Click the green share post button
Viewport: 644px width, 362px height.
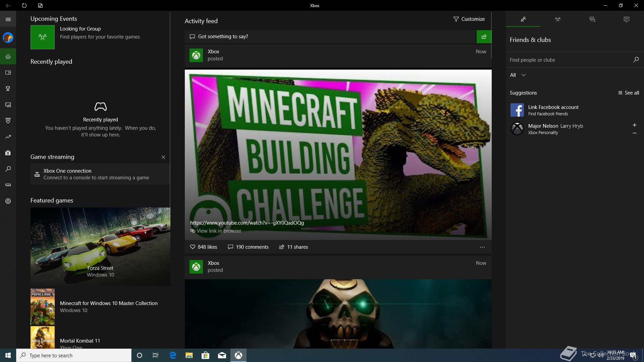484,37
